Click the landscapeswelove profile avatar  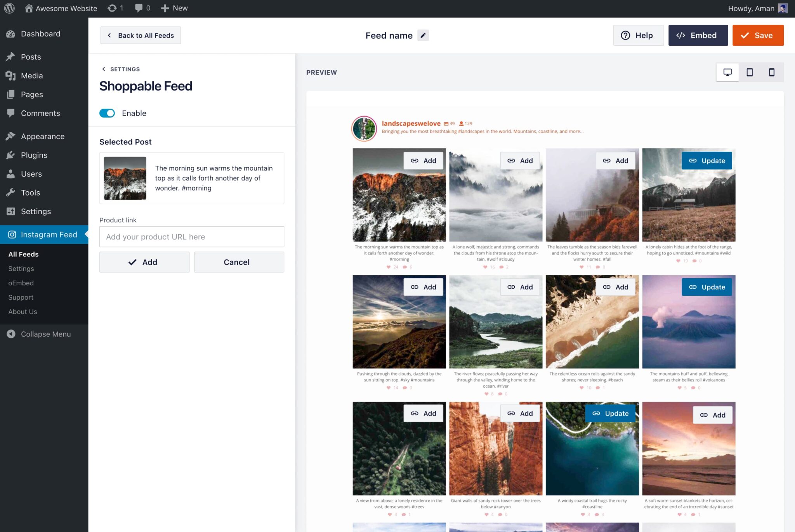pyautogui.click(x=364, y=128)
